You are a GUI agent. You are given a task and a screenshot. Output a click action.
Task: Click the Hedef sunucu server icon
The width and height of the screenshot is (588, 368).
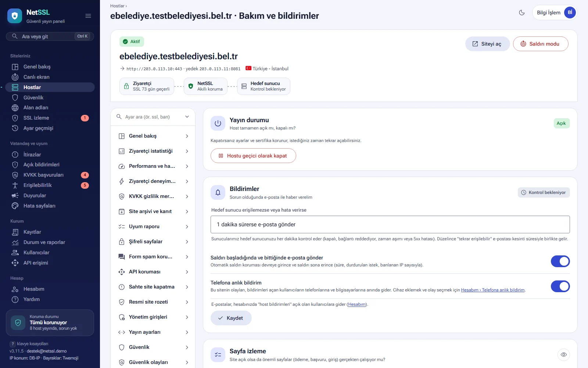[x=244, y=86]
